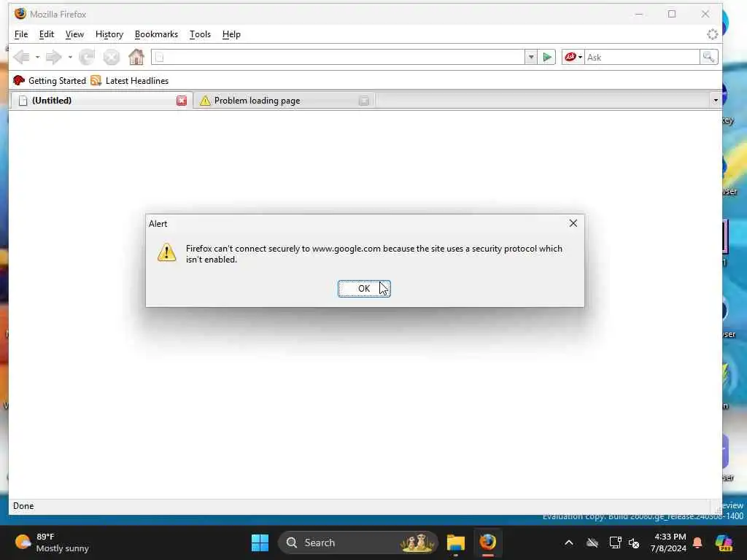Click the muted volume tray icon

pos(634,542)
